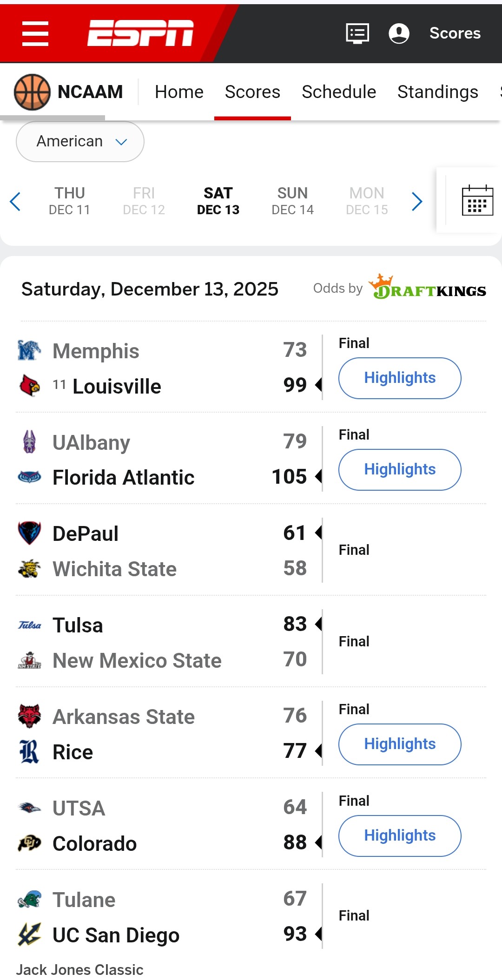
Task: Watch Highlights for Memphis vs Louisville
Action: 400,378
